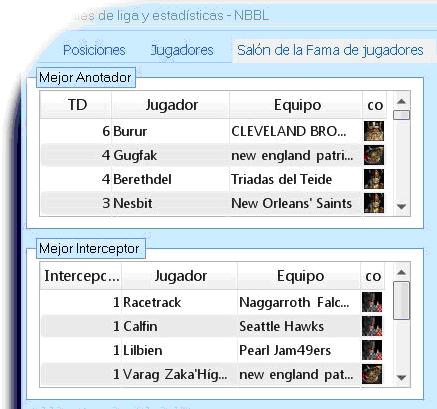The height and width of the screenshot is (409, 437).
Task: Click Burur's coach portrait icon
Action: pos(374,131)
